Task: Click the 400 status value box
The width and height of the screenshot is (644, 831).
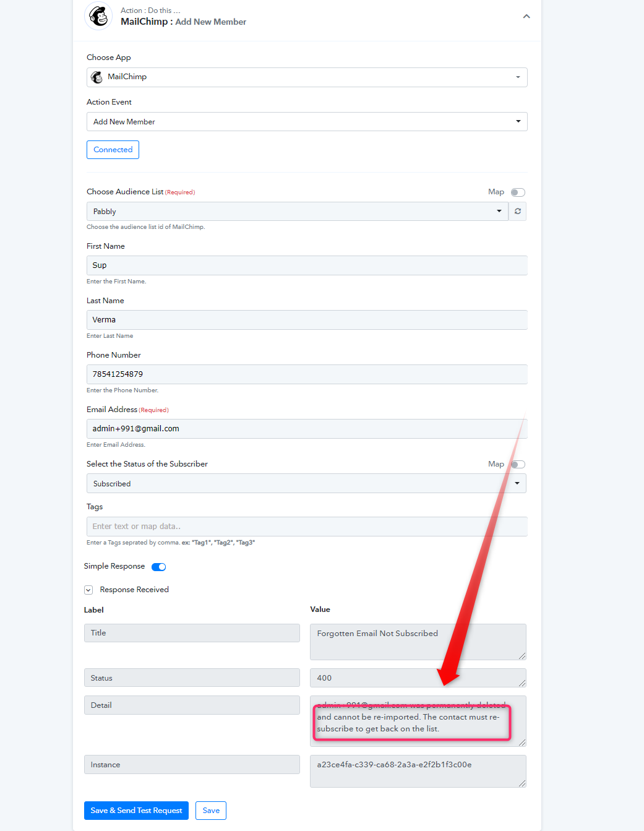Action: pyautogui.click(x=418, y=678)
